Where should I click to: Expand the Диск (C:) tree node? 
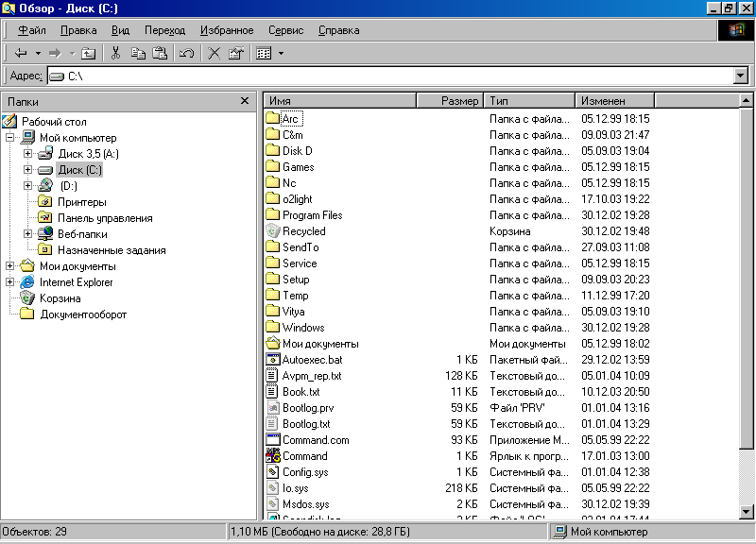(x=28, y=170)
